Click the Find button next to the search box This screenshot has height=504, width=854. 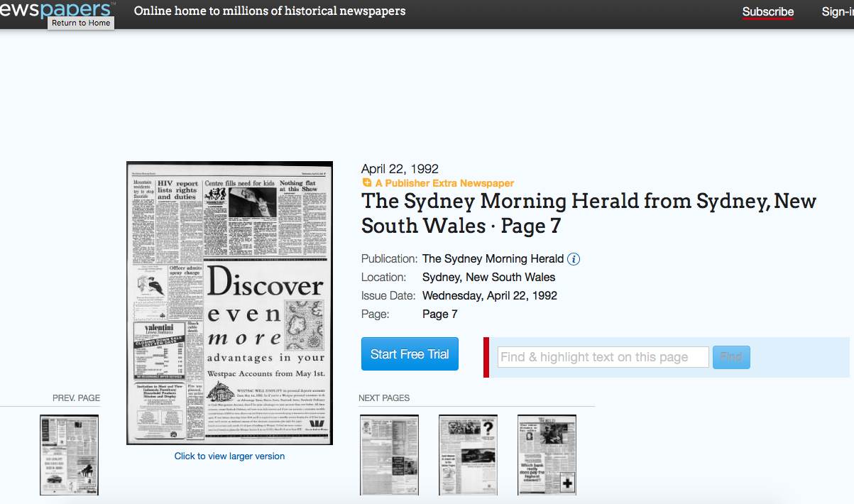(x=730, y=357)
